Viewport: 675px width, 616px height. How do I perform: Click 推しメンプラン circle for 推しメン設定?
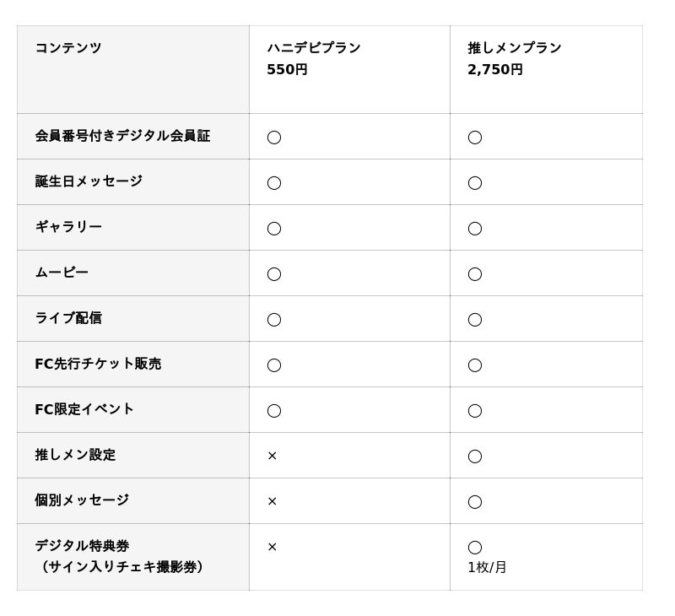pos(475,456)
